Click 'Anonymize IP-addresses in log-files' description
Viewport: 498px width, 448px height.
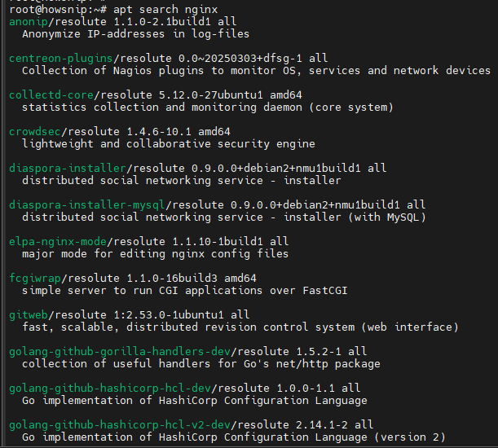(x=135, y=34)
